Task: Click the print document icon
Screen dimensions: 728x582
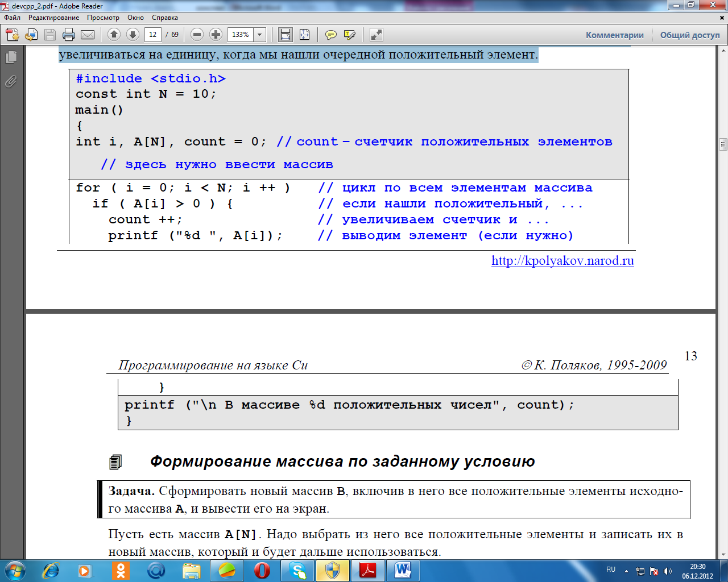Action: 69,35
